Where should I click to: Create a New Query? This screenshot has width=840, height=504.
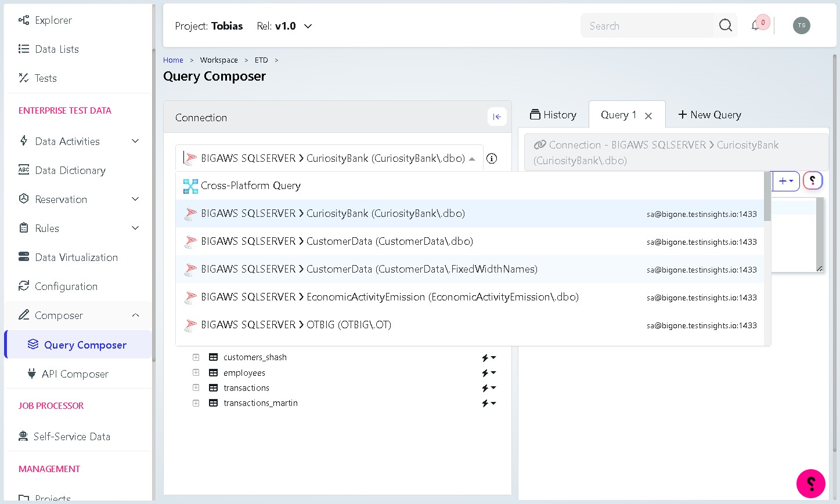coord(709,115)
